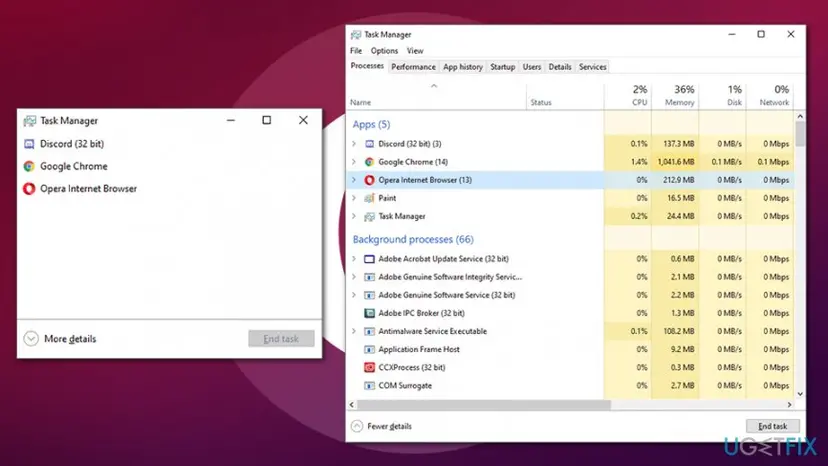Expand Adobe Acrobat Update Service row
The height and width of the screenshot is (466, 828).
pos(354,259)
